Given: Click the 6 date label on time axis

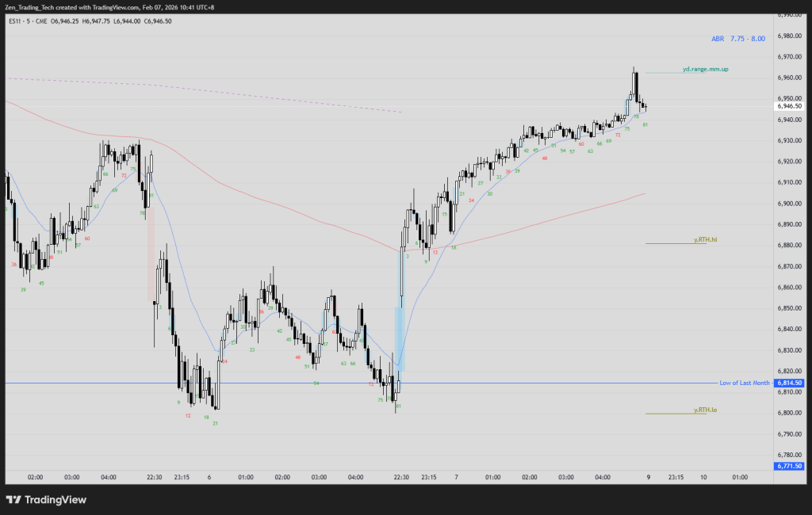Looking at the screenshot, I should pos(209,478).
